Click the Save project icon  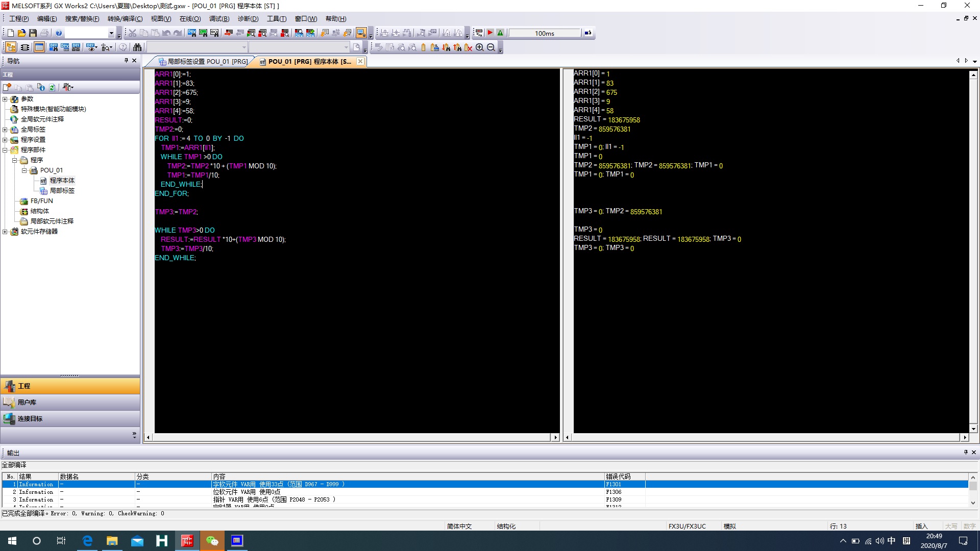(33, 33)
